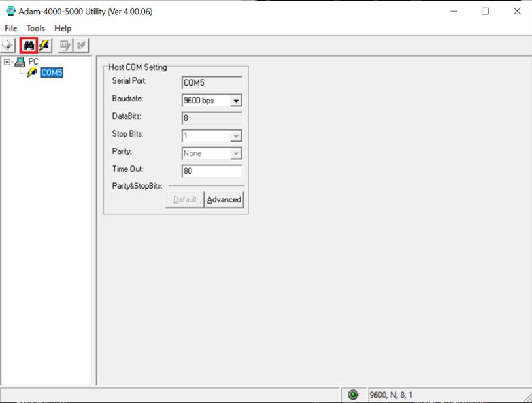Click the Time Out input field
The width and height of the screenshot is (532, 403).
(212, 171)
